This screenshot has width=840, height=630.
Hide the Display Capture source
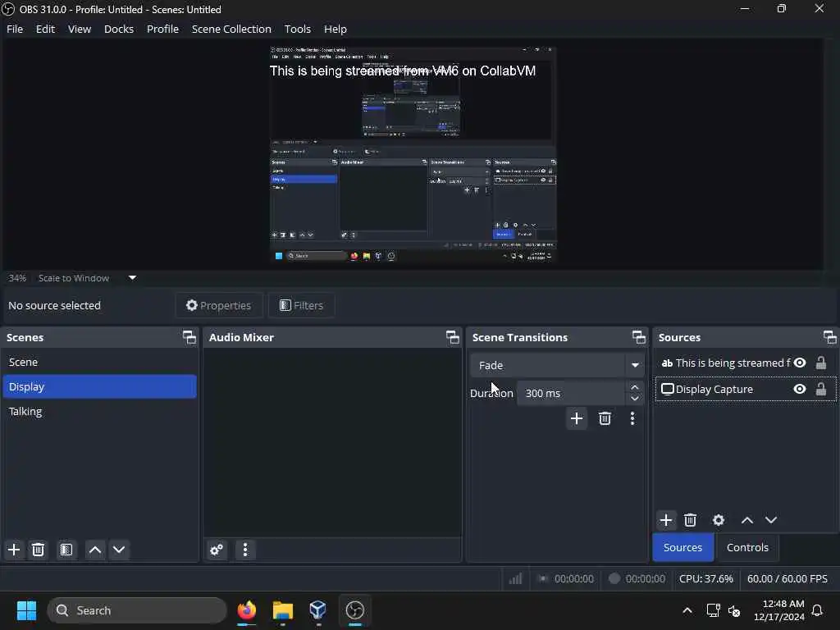(x=800, y=390)
